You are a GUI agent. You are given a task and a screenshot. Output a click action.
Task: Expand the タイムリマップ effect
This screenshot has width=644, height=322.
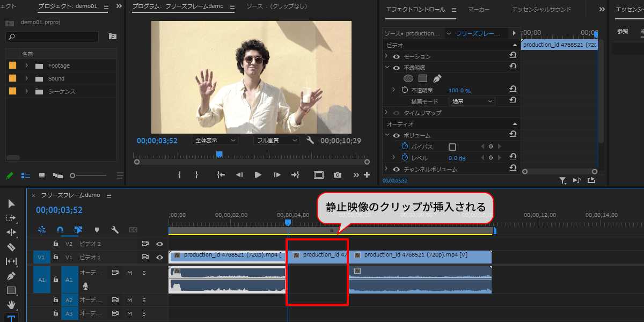click(386, 113)
